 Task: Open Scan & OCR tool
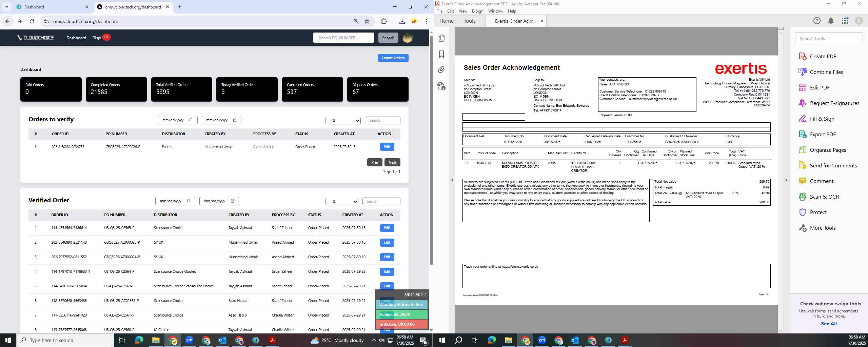point(819,197)
